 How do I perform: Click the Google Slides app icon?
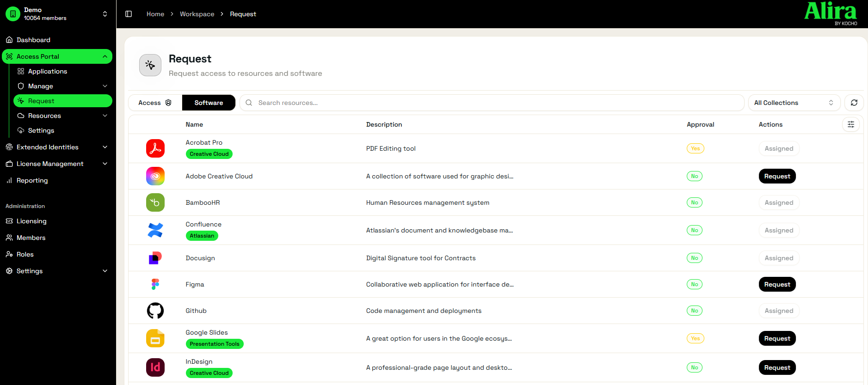click(x=155, y=338)
